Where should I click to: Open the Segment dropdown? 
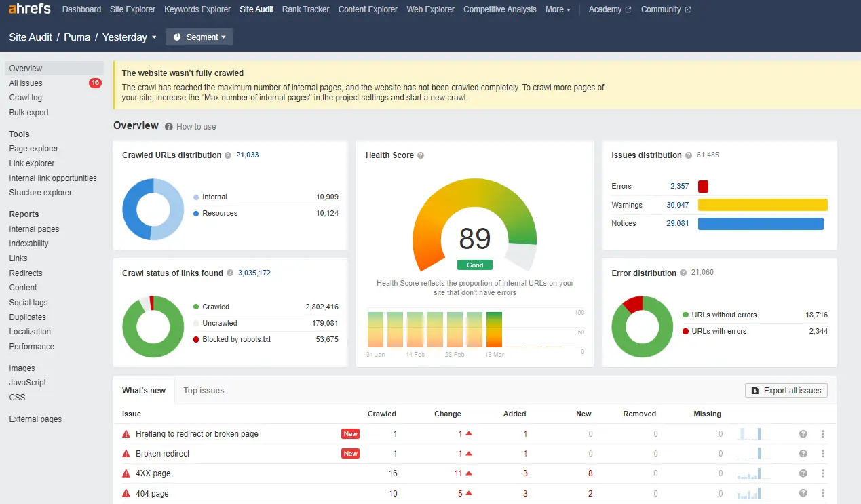pos(199,37)
